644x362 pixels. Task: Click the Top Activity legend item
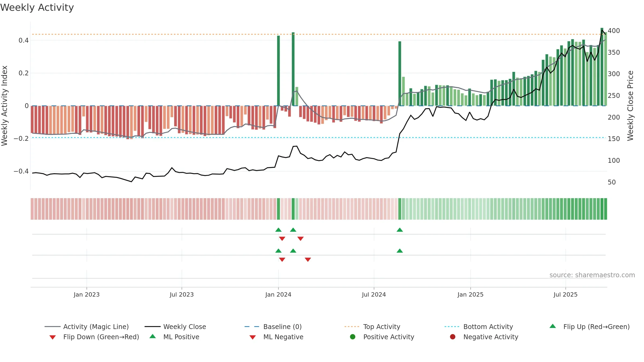click(372, 327)
